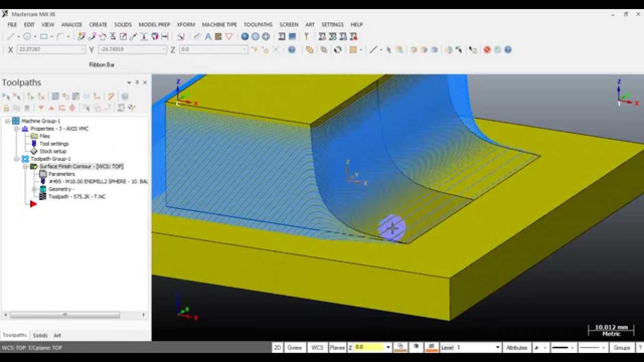644x362 pixels.
Task: Select the #495 M10.00 ENDMILL2 SPHERE tool item
Action: click(x=98, y=182)
